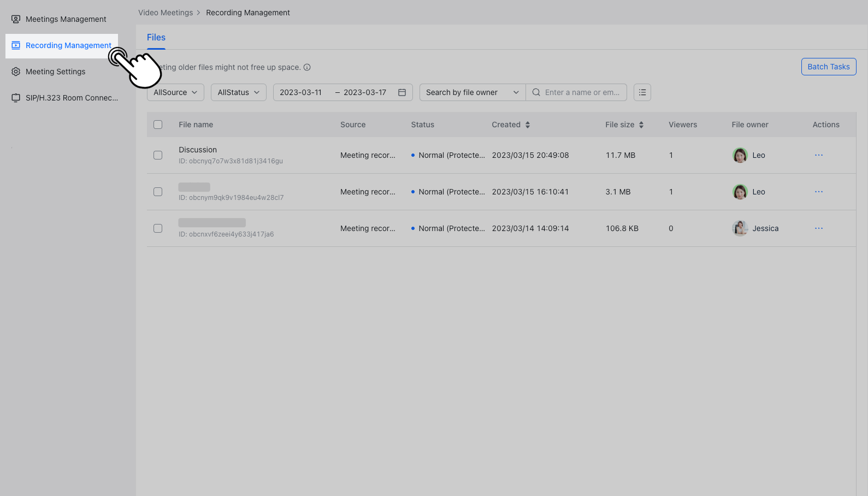The image size is (868, 496).
Task: Click the name or email search field
Action: (582, 92)
